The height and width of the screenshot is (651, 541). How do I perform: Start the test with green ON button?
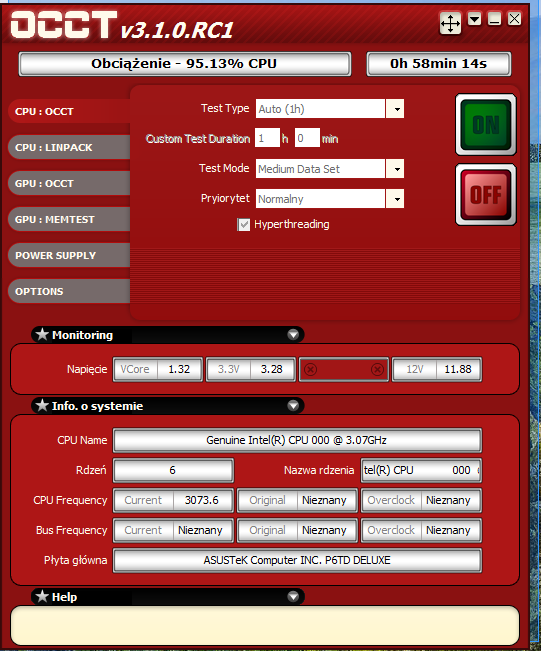[486, 125]
